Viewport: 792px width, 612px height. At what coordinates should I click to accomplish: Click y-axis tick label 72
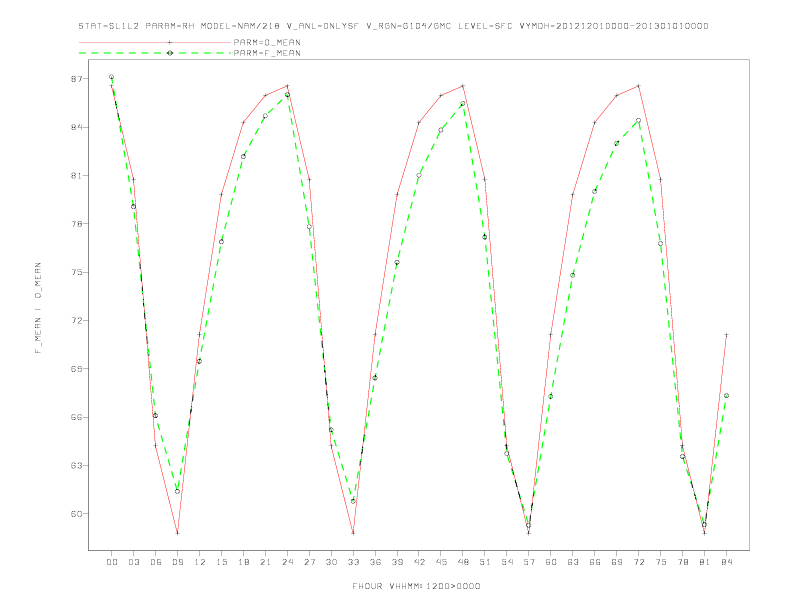tap(77, 321)
